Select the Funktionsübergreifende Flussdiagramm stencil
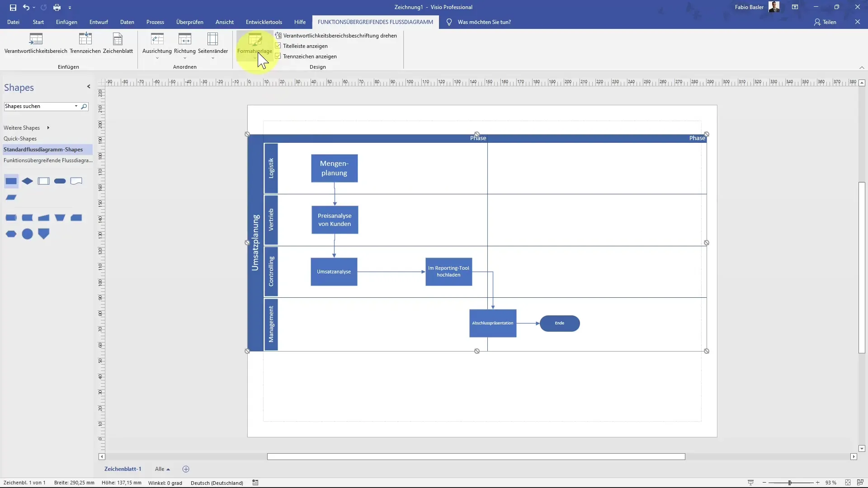This screenshot has width=868, height=488. coord(47,160)
